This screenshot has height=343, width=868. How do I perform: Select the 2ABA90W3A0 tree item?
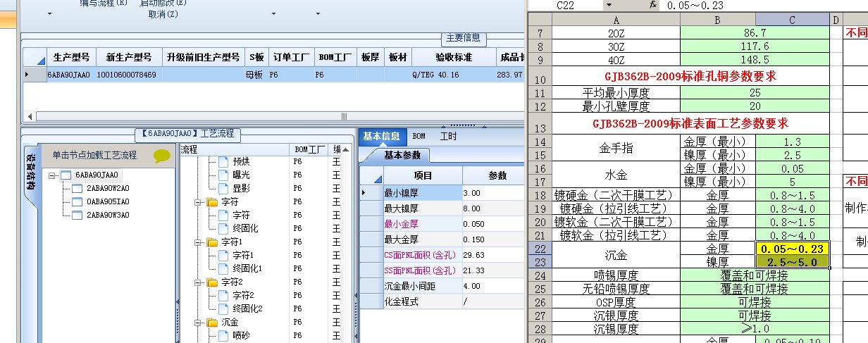click(108, 216)
